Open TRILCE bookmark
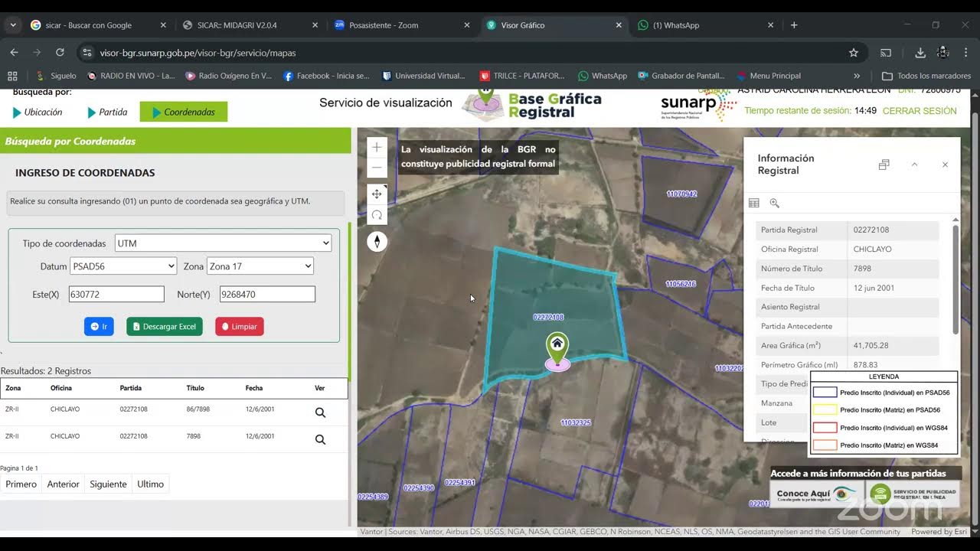 tap(522, 76)
